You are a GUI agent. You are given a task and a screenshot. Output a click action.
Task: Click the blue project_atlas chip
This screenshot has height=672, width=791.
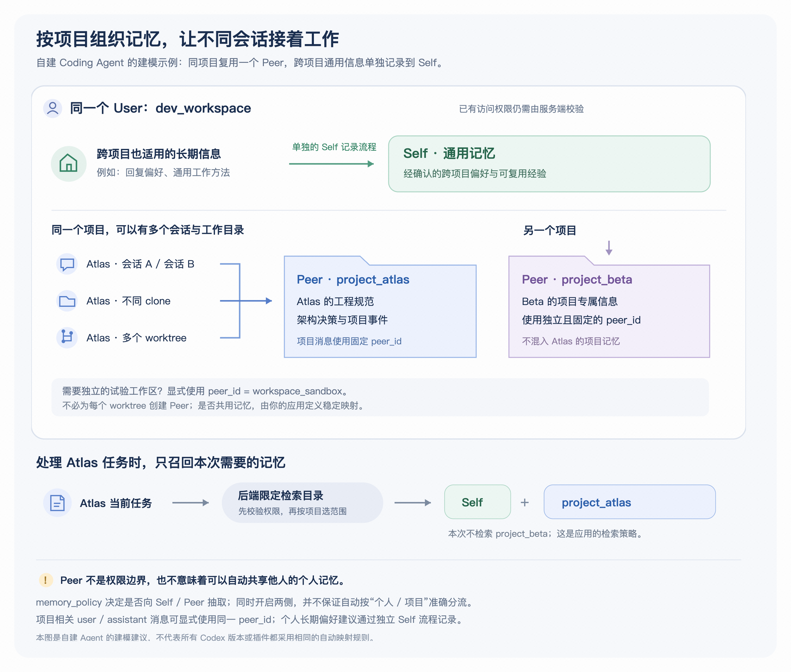pos(630,502)
